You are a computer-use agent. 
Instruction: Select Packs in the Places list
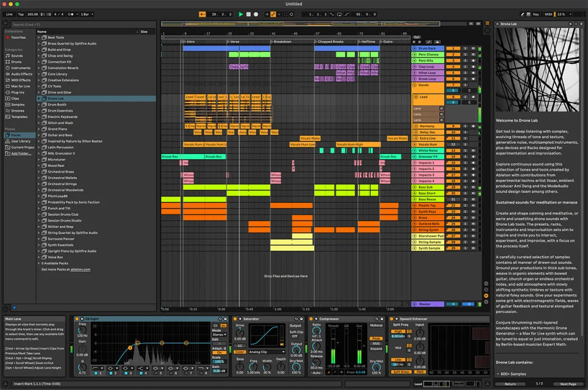[16, 135]
